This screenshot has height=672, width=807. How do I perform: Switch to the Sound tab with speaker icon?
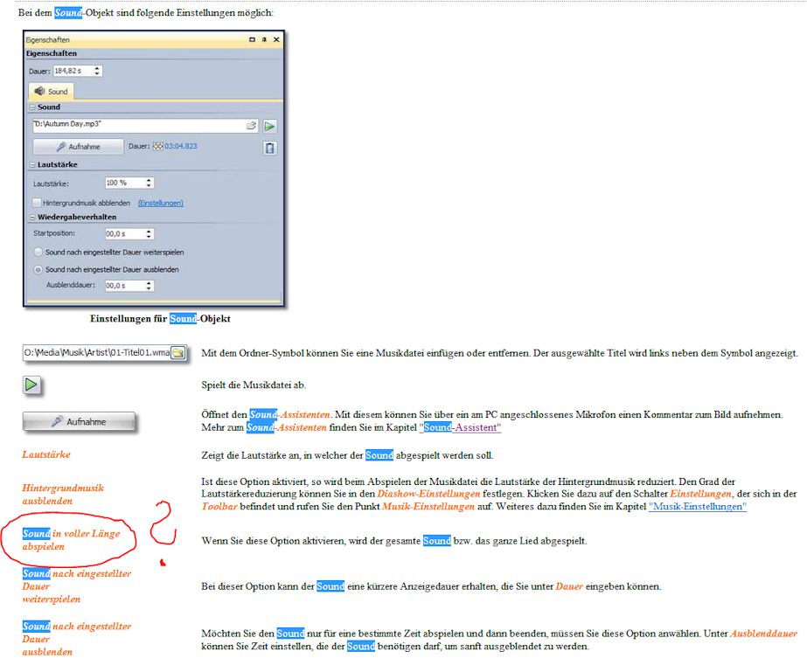pos(52,91)
